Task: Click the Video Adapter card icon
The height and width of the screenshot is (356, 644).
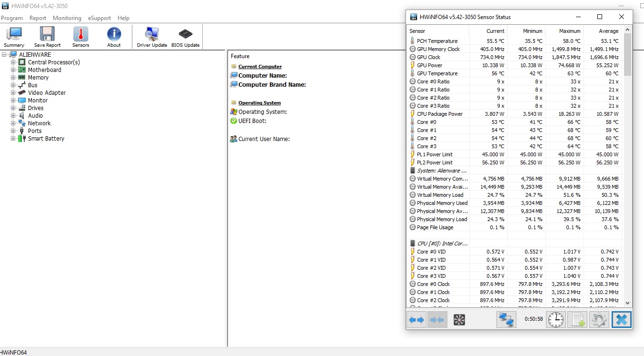Action: [x=22, y=92]
